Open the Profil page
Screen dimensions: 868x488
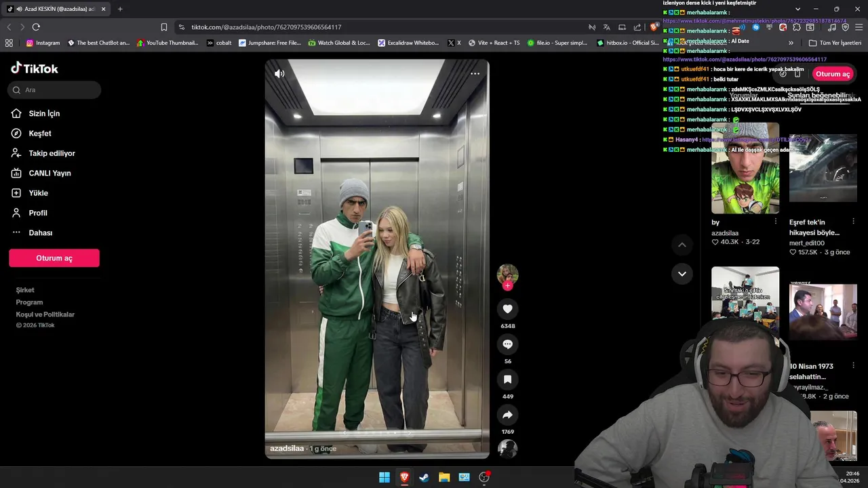38,213
